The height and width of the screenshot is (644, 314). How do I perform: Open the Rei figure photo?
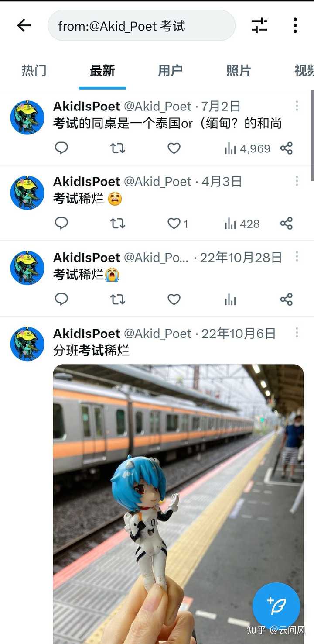pyautogui.click(x=178, y=504)
